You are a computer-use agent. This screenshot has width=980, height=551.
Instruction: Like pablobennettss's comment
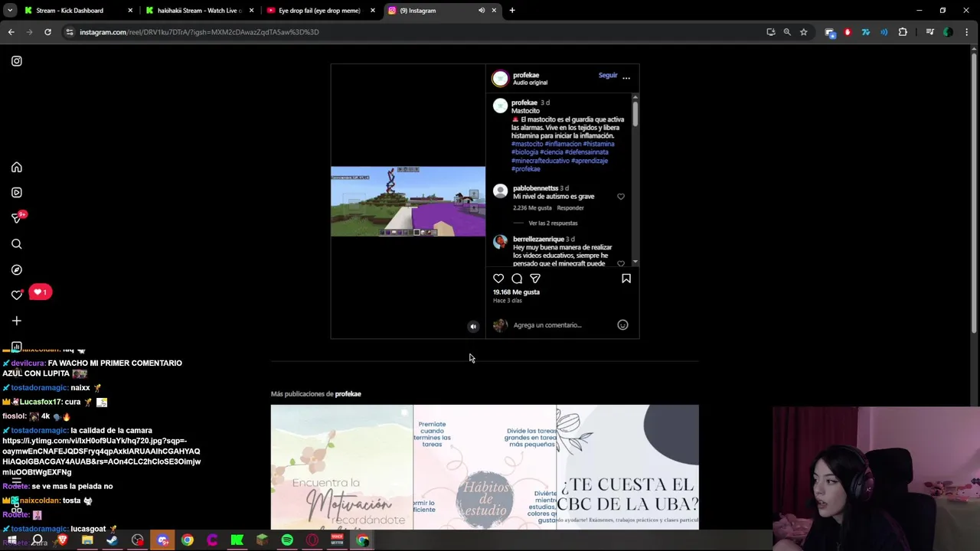pyautogui.click(x=621, y=197)
